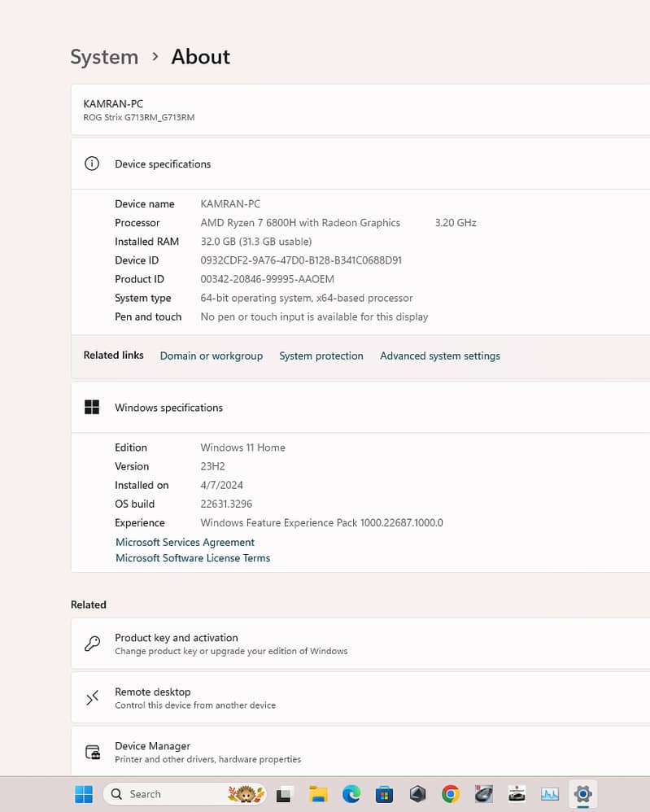Open Microsoft Store from the taskbar
Viewport: 650px width, 812px height.
[x=385, y=794]
